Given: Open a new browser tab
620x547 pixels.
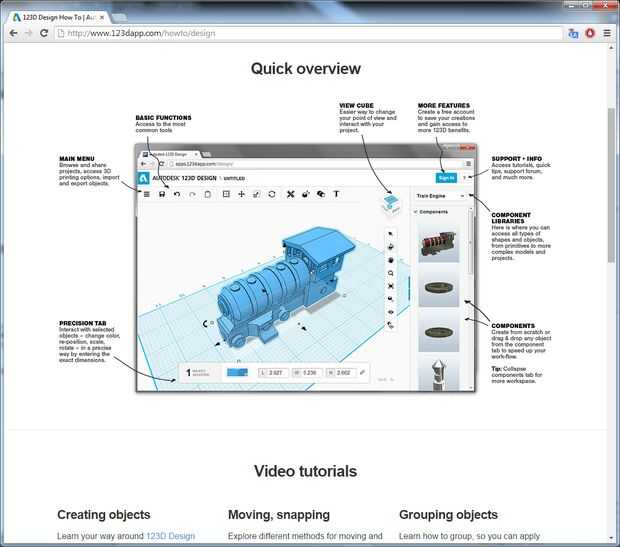Looking at the screenshot, I should [119, 17].
